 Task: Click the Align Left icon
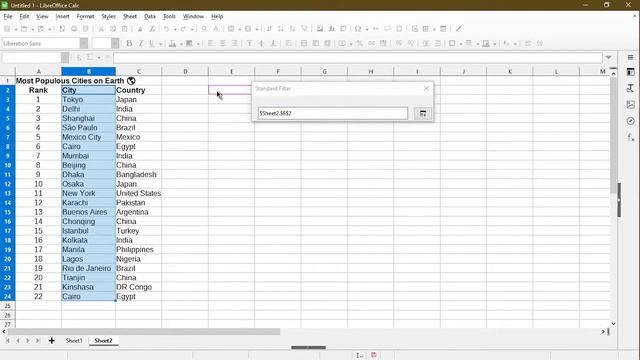211,43
